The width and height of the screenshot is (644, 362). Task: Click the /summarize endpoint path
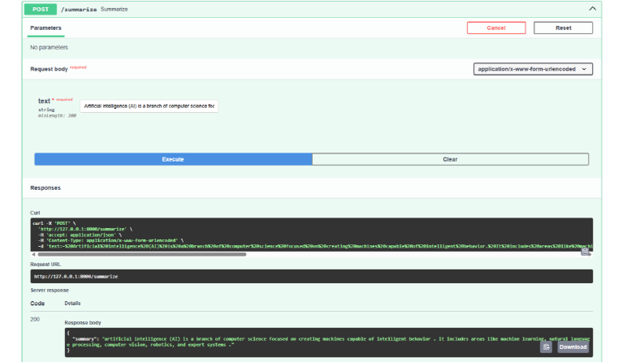tap(79, 9)
